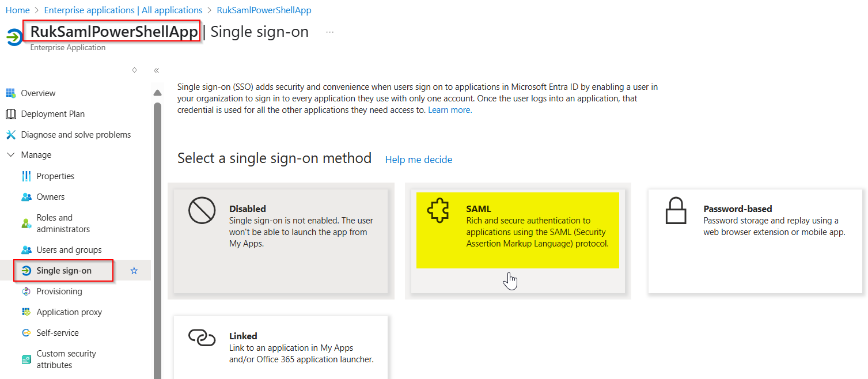
Task: Open the Properties settings
Action: (56, 176)
